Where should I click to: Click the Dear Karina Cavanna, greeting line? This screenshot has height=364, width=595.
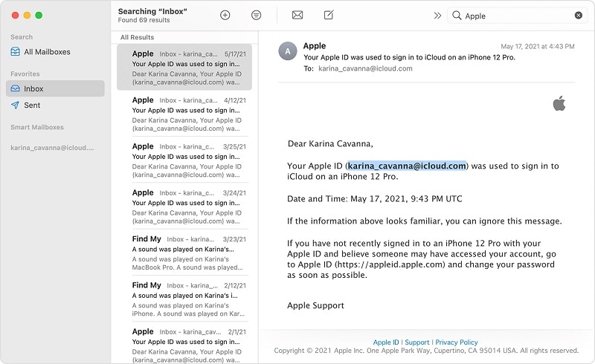coord(330,143)
